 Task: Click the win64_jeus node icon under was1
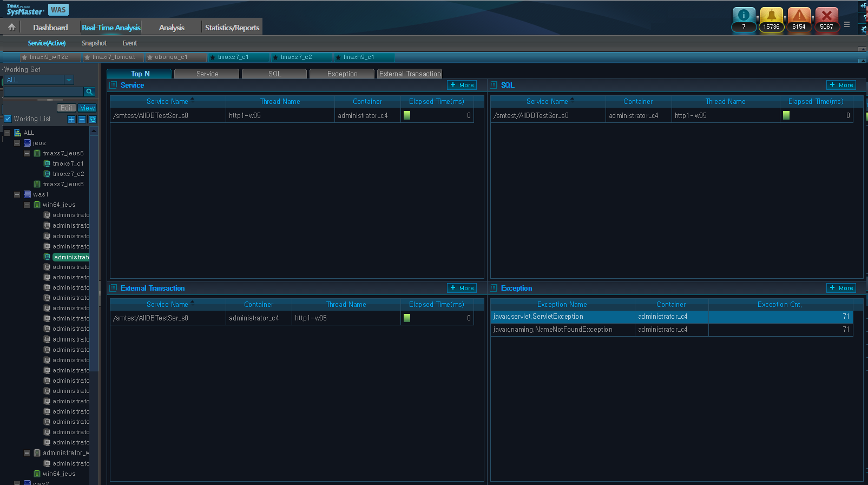[37, 205]
